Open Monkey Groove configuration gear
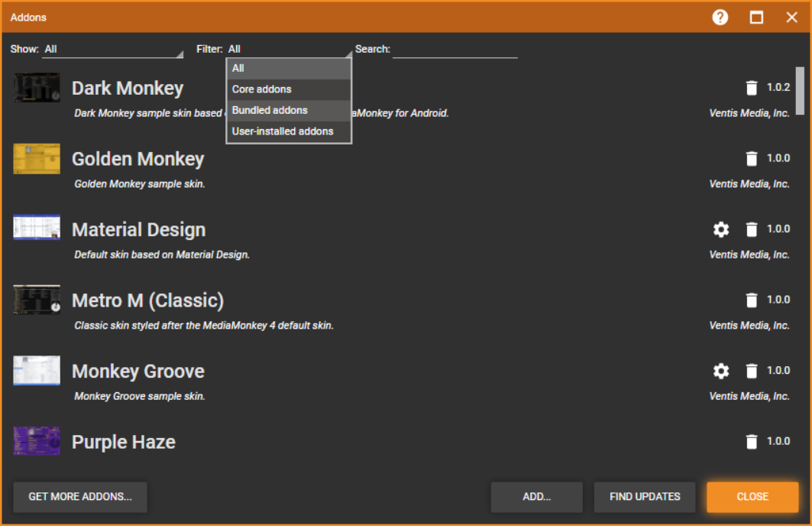The height and width of the screenshot is (526, 812). point(721,371)
